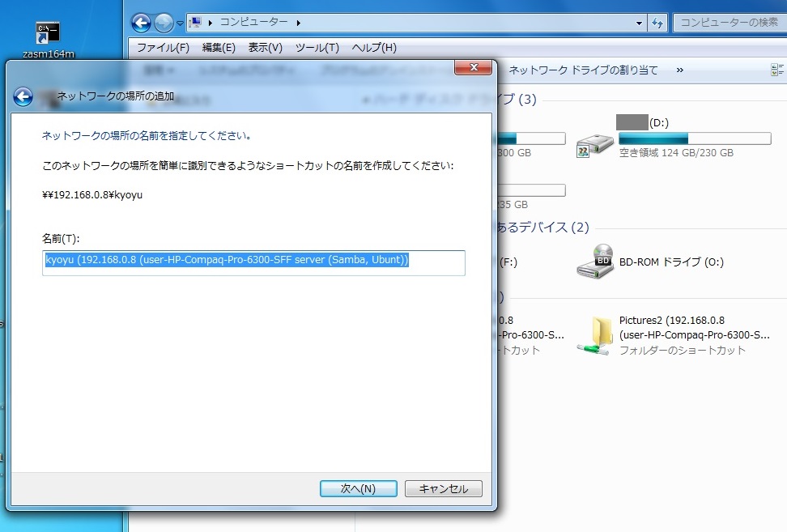Open the ファイル(F) menu
This screenshot has width=787, height=532.
click(x=163, y=48)
